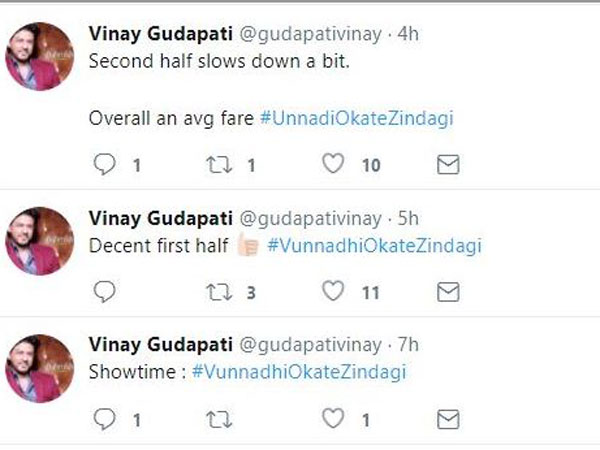
Task: Retweet the 'Overall an avg fare' tweet
Action: click(x=218, y=165)
